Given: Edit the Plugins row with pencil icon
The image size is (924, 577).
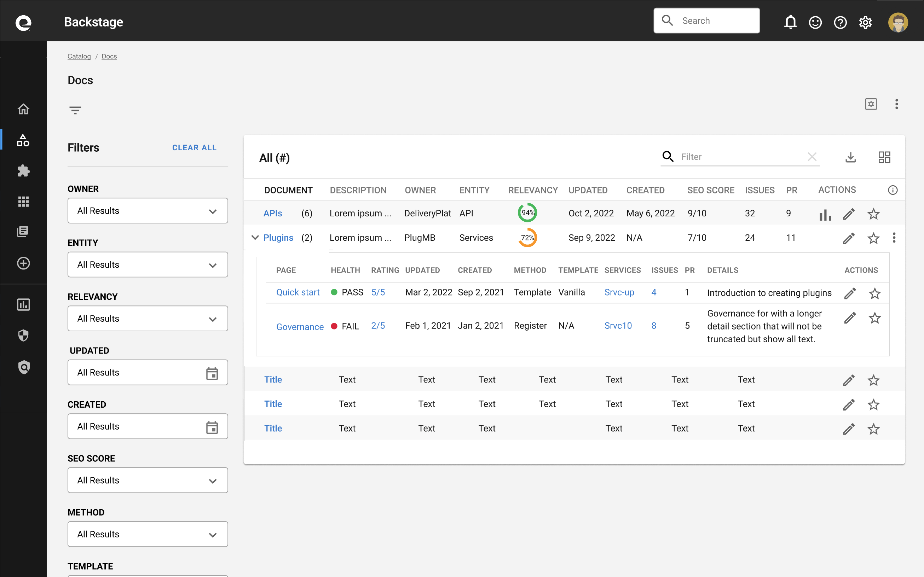Looking at the screenshot, I should pyautogui.click(x=849, y=239).
